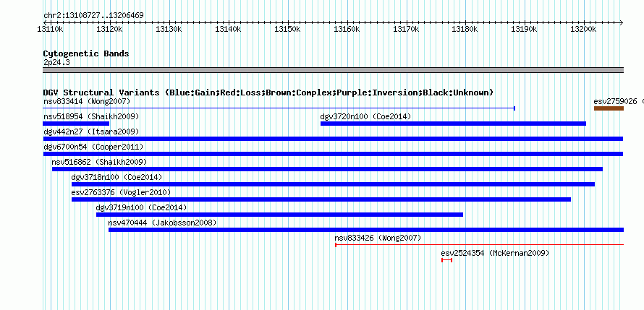Select the dgv3719n100 blue gain bar
The width and height of the screenshot is (644, 310).
click(280, 215)
